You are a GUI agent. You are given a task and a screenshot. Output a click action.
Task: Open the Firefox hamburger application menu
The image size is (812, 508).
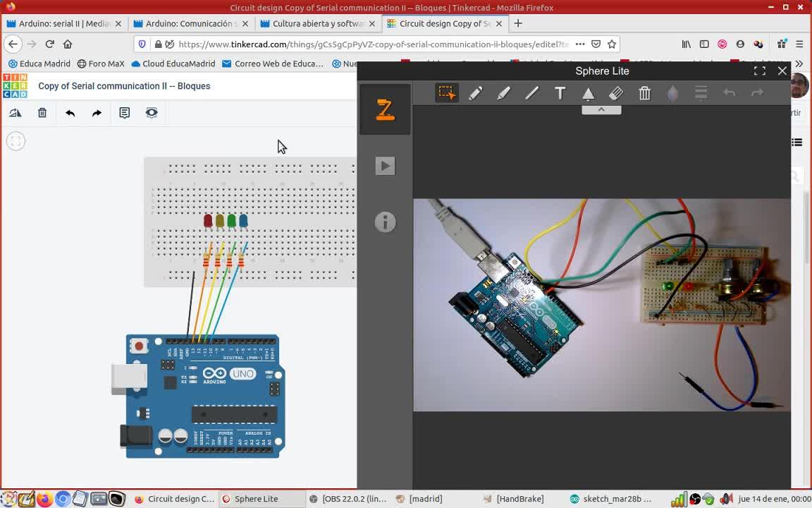(799, 44)
